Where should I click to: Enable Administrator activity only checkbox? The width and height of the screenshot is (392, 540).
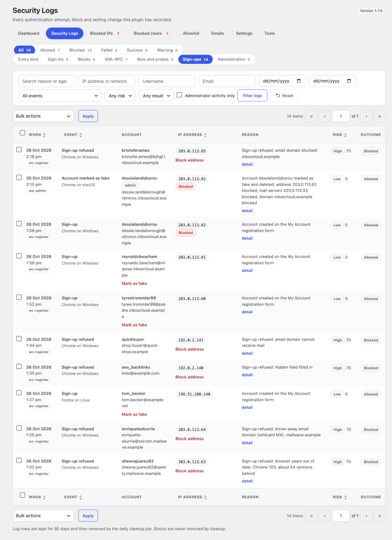(179, 95)
